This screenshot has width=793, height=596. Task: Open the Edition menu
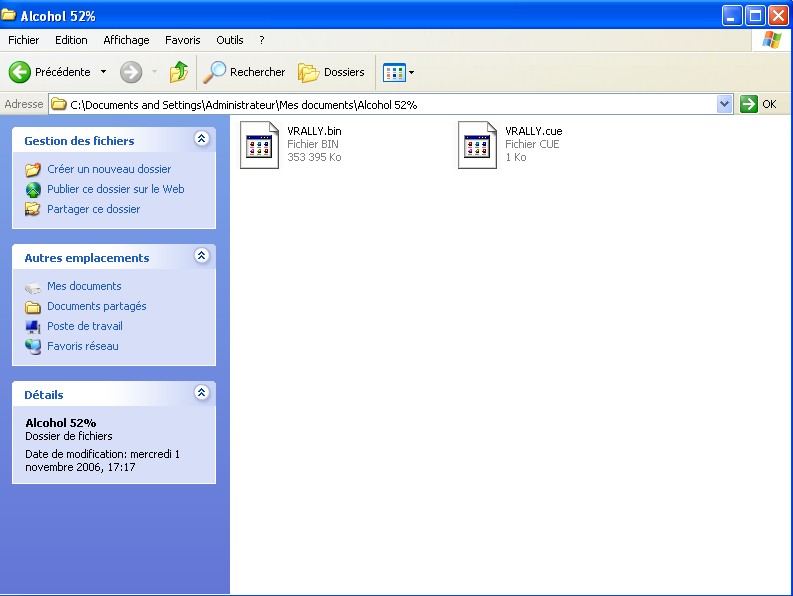point(71,40)
